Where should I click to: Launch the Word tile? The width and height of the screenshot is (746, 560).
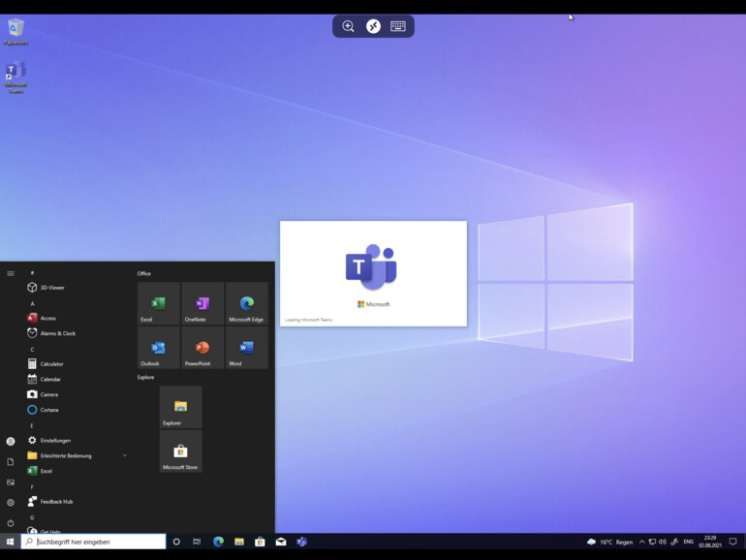(x=247, y=348)
